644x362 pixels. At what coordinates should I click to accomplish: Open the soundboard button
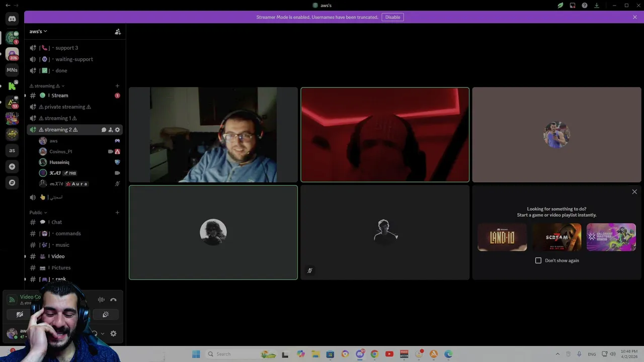(x=106, y=314)
